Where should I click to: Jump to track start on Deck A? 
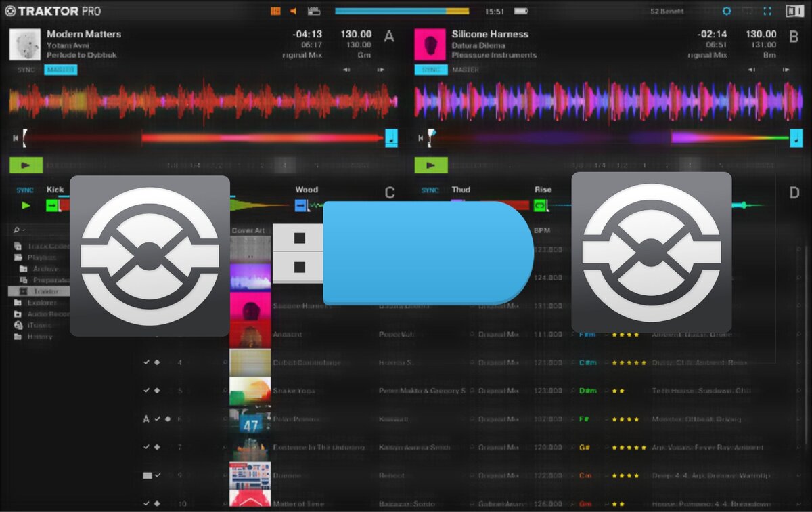tap(16, 138)
